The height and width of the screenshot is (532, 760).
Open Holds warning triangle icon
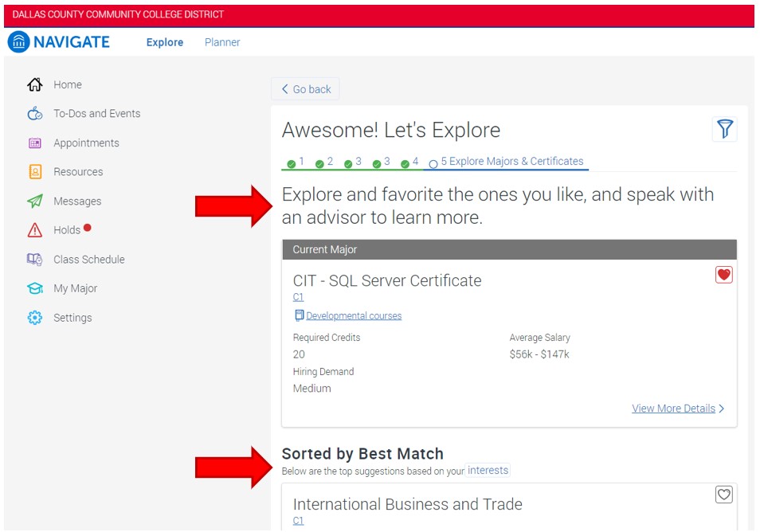[x=34, y=230]
